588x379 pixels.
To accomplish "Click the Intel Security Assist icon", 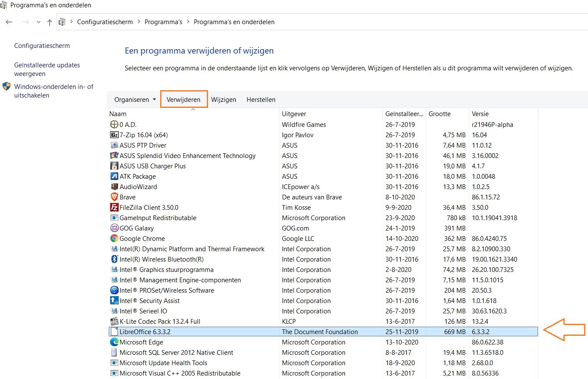I will click(114, 301).
